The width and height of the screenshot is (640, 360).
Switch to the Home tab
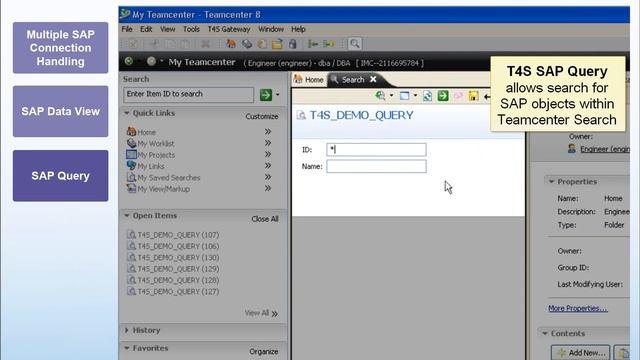click(309, 80)
